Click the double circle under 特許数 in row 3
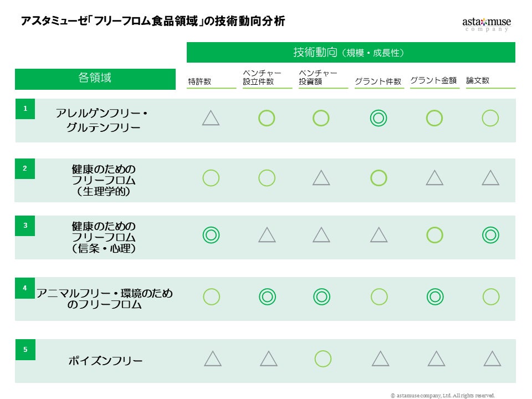This screenshot has width=532, height=399. click(211, 236)
